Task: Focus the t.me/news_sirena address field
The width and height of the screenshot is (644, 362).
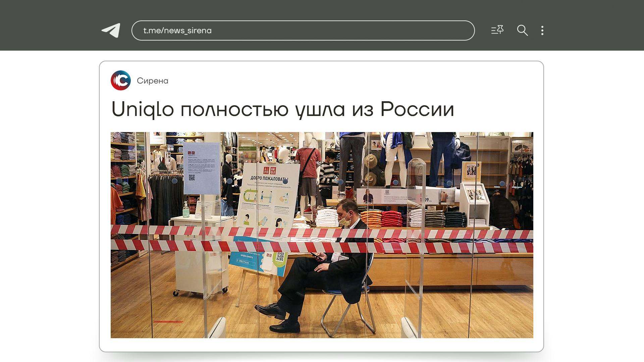Action: [x=303, y=31]
